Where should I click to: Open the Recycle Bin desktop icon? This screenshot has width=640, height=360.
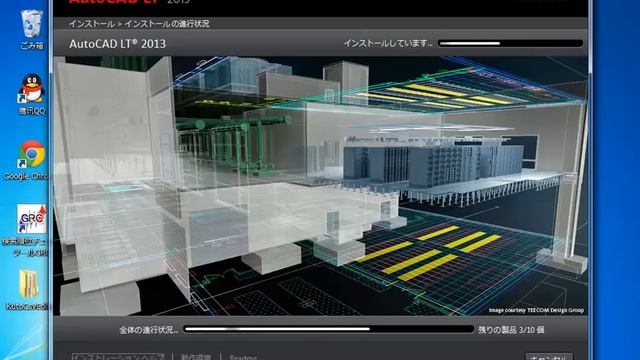pos(31,29)
